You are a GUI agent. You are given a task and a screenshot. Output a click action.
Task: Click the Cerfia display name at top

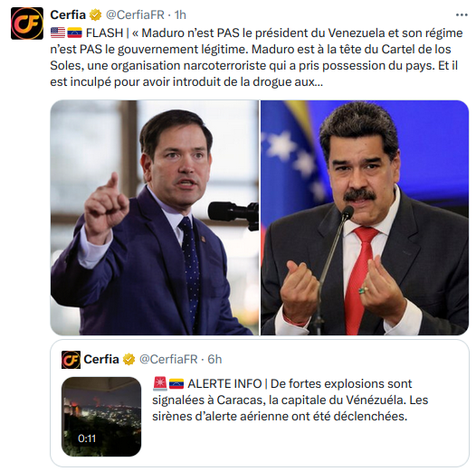click(x=68, y=14)
